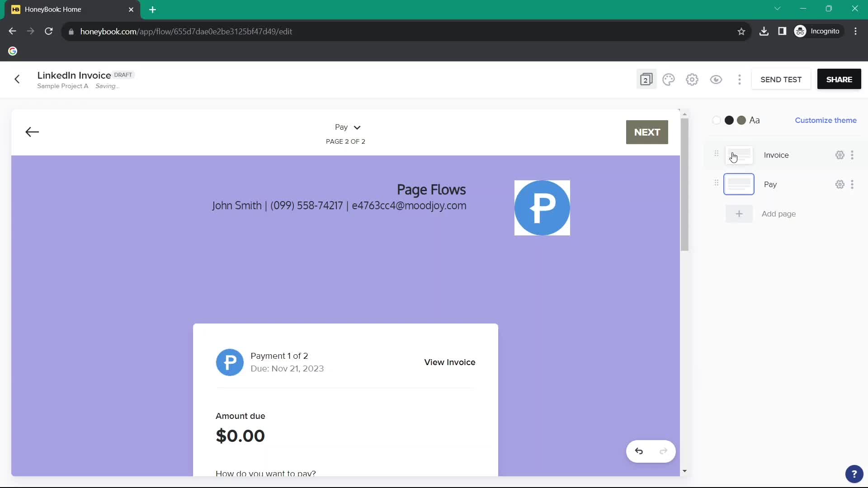Toggle the Aa typography theme option
Screen dimensions: 868x488
[755, 120]
